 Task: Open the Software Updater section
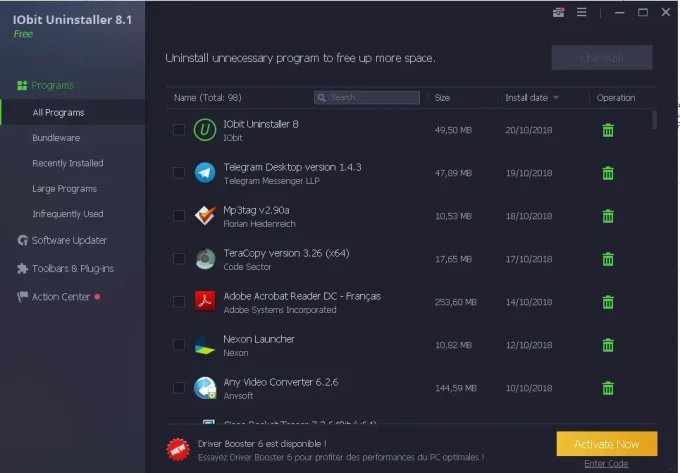pos(68,240)
